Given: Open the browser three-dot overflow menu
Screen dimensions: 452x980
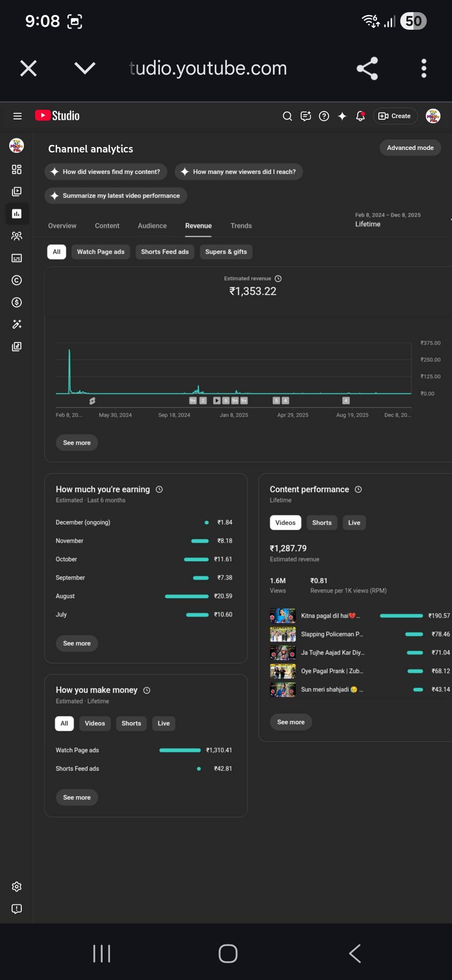Looking at the screenshot, I should 424,68.
